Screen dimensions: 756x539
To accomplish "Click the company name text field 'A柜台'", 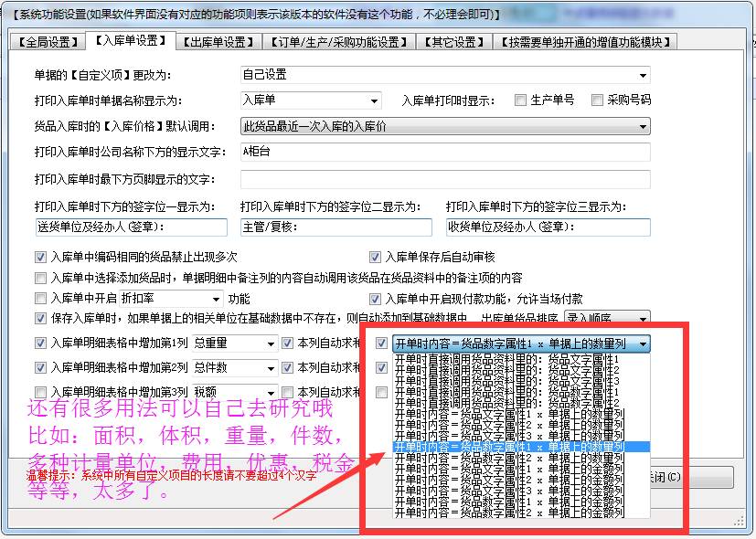I will pyautogui.click(x=445, y=152).
